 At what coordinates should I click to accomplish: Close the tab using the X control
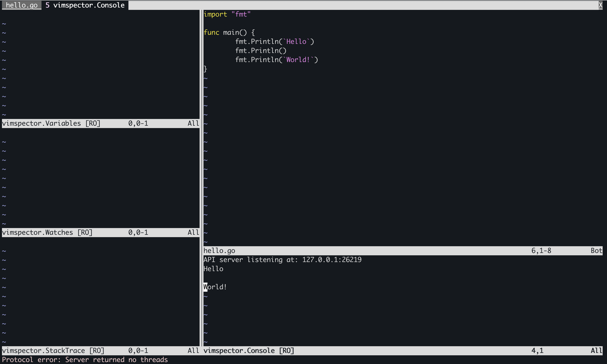(x=601, y=5)
